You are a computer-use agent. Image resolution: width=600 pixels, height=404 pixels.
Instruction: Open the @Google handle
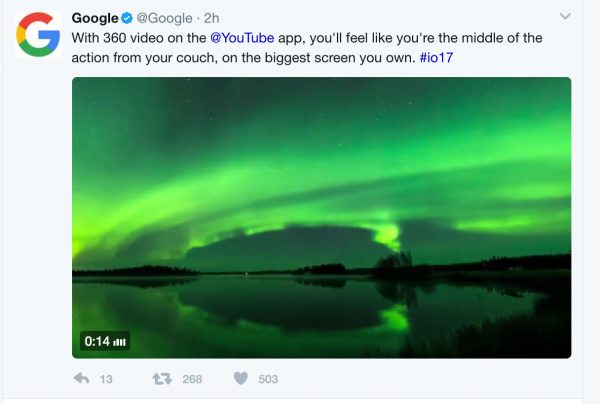click(x=165, y=18)
